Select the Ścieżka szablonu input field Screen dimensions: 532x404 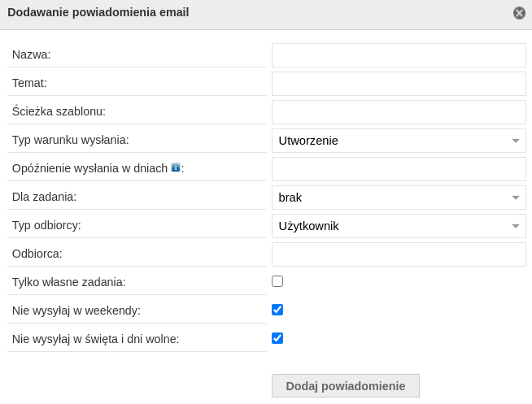[399, 112]
